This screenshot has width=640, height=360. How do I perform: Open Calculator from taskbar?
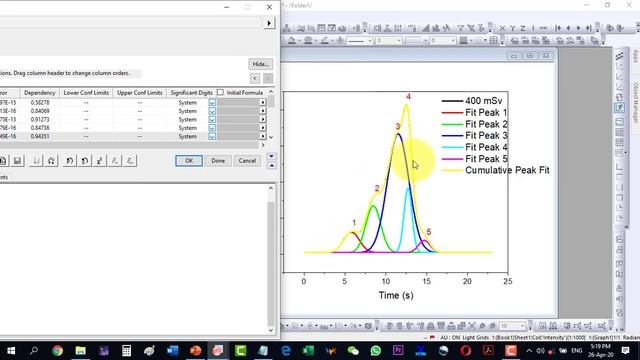(127, 351)
